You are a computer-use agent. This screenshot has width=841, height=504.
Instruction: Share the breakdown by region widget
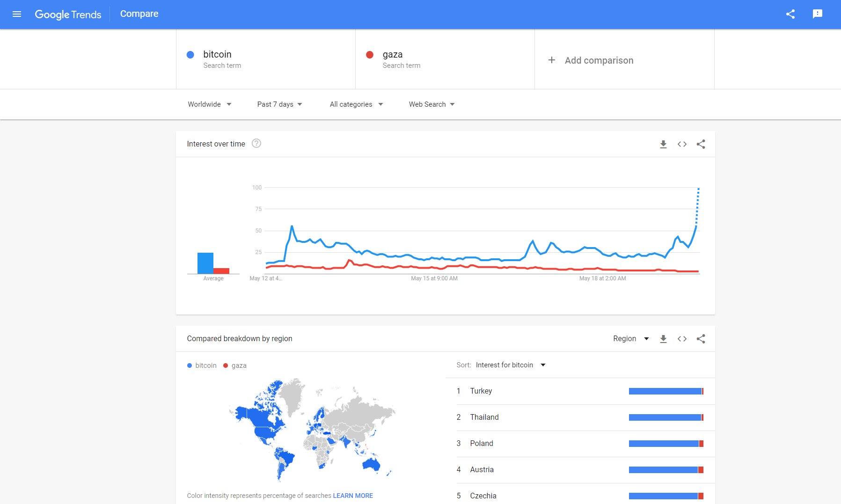[701, 339]
